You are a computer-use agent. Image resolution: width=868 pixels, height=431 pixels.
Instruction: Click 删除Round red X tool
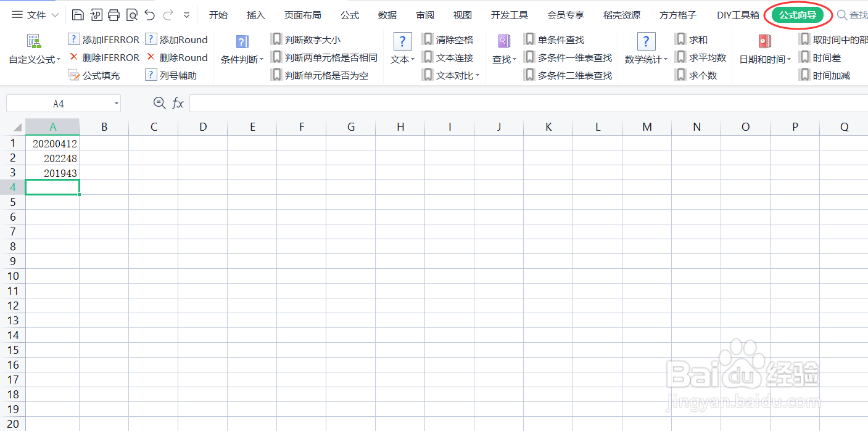tap(176, 57)
